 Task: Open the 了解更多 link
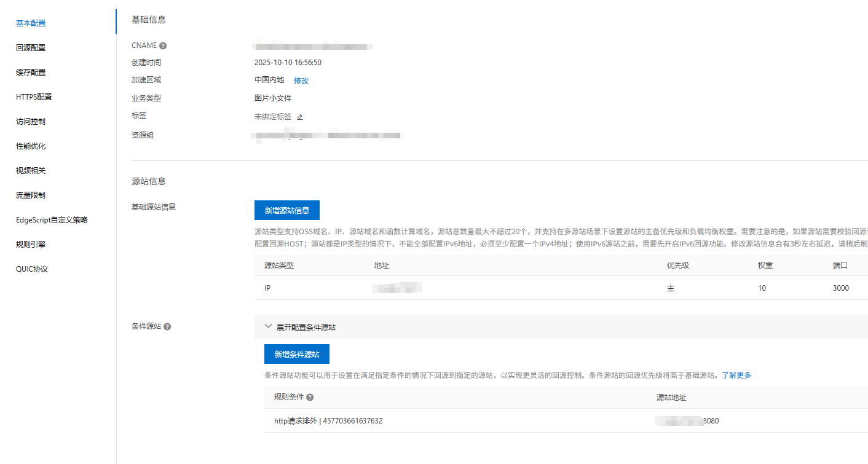(736, 375)
